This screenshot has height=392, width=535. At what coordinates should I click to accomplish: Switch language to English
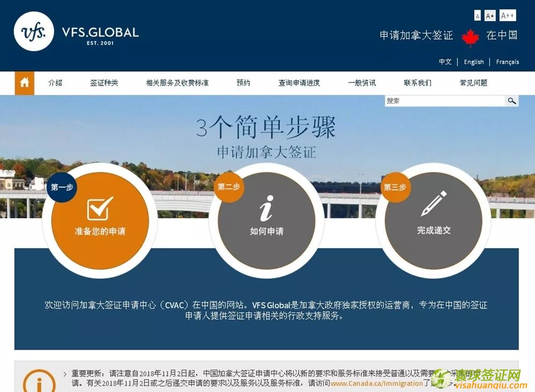pyautogui.click(x=474, y=62)
